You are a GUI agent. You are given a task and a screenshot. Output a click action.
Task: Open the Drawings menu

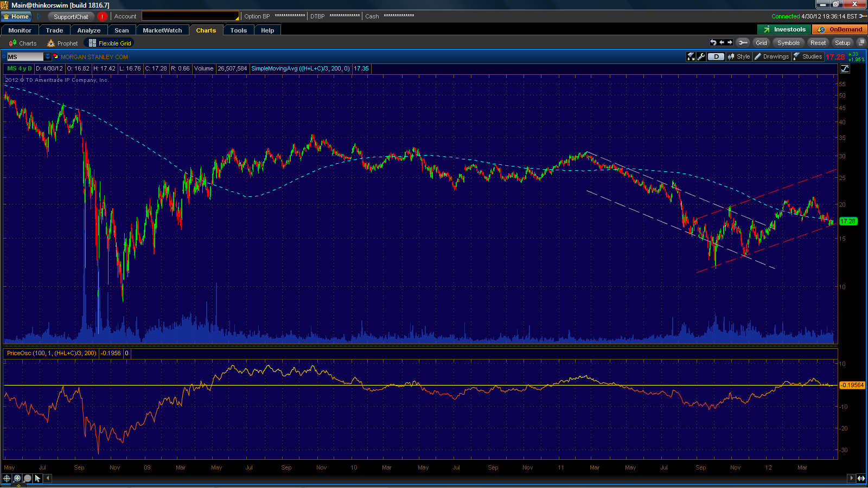pyautogui.click(x=771, y=56)
